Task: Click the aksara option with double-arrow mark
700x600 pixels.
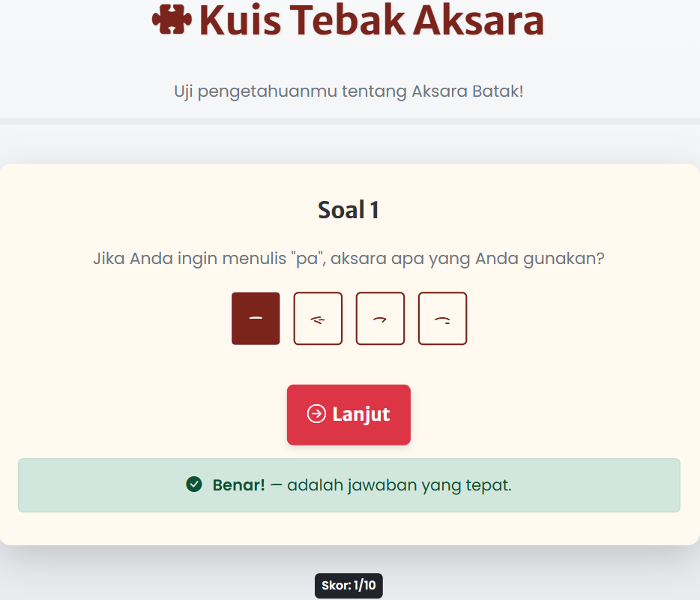Action: tap(318, 318)
